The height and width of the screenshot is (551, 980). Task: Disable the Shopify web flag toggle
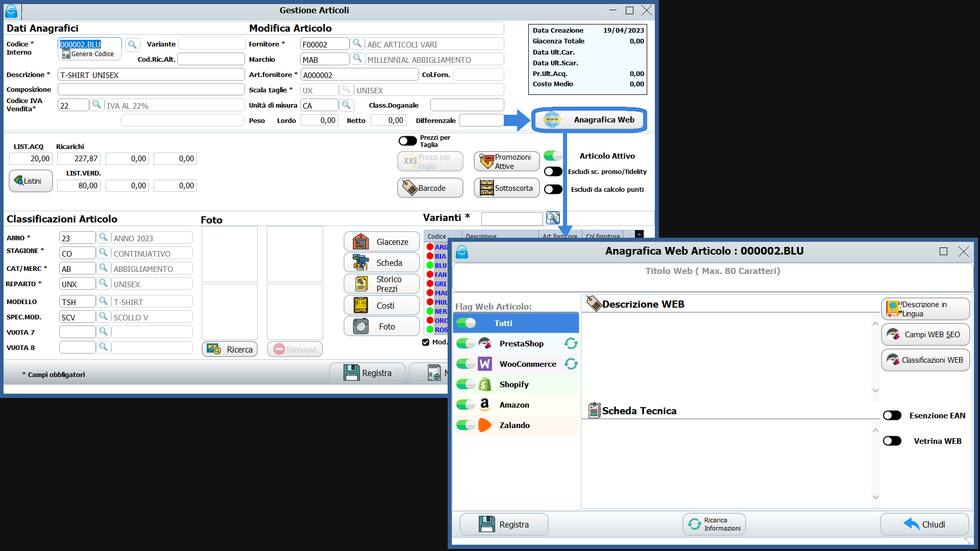click(x=465, y=384)
